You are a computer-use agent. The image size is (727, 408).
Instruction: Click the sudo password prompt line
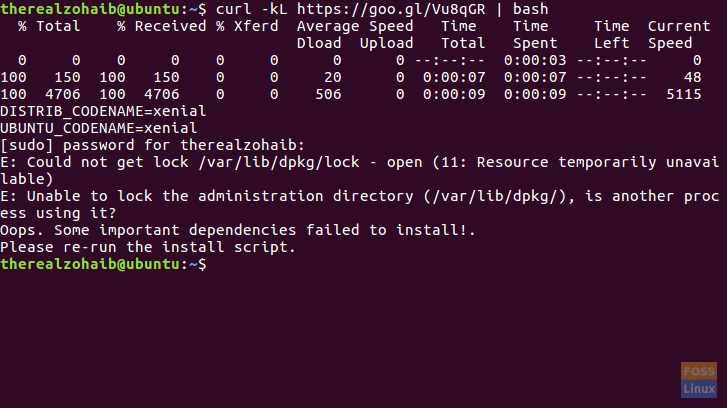(153, 146)
